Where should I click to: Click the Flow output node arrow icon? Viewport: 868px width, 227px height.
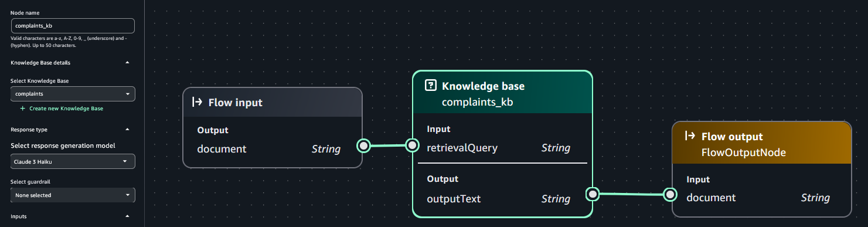click(690, 137)
